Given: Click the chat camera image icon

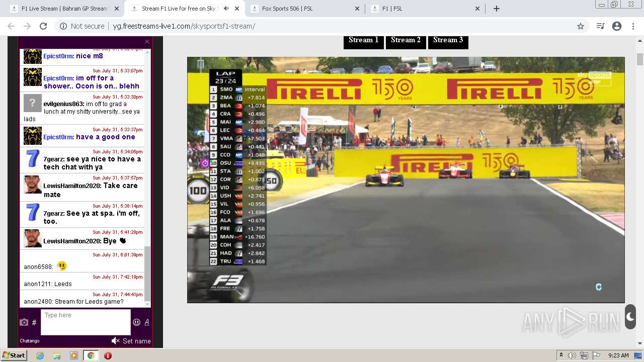Looking at the screenshot, I should pyautogui.click(x=24, y=322).
